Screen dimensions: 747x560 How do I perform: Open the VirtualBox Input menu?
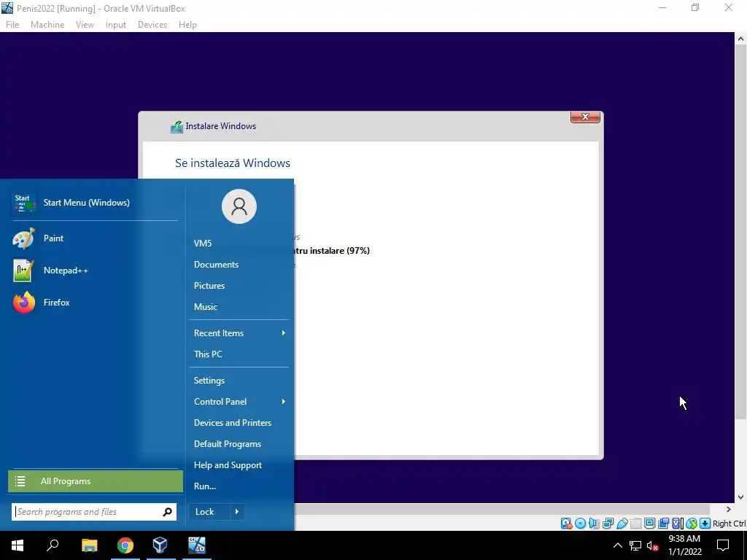(x=116, y=25)
